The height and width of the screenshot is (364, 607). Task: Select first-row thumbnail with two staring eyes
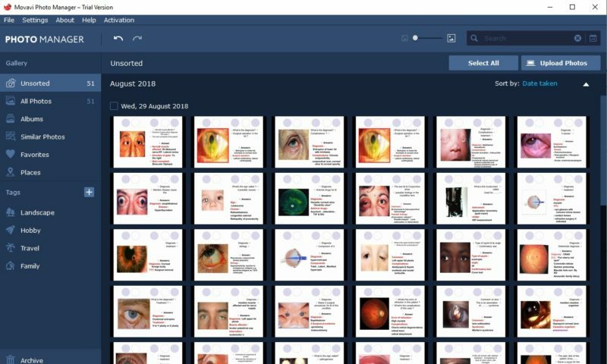click(x=147, y=142)
